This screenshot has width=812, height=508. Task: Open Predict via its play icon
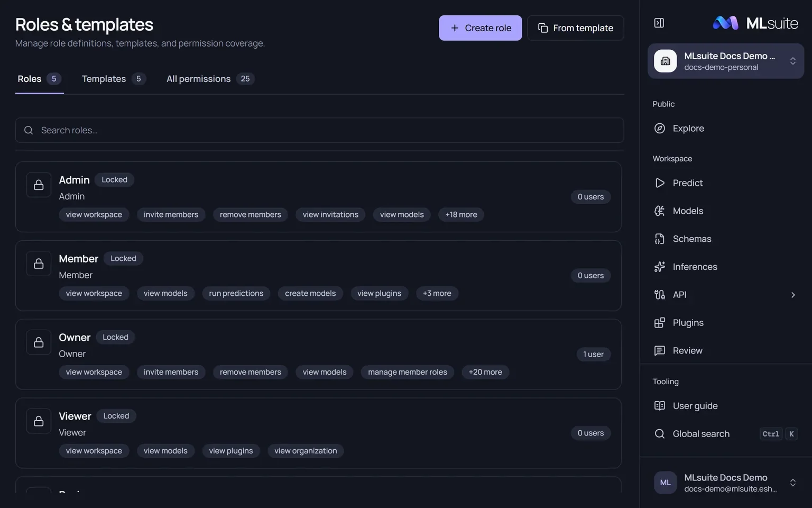660,183
